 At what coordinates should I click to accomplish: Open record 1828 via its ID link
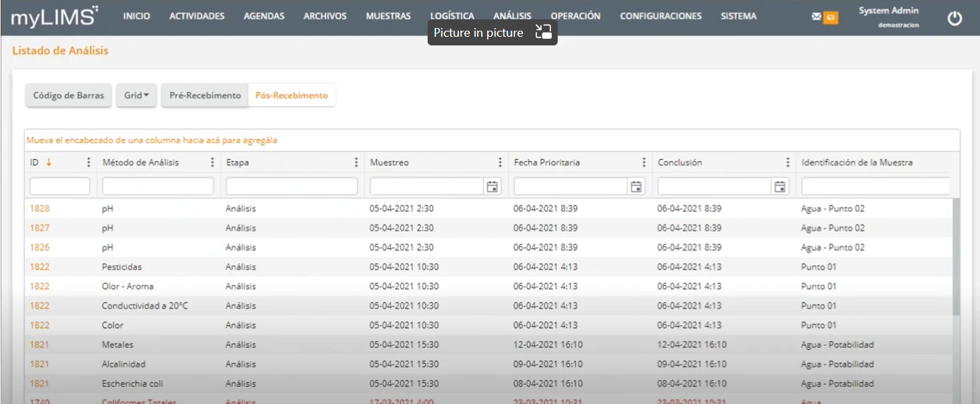click(x=39, y=208)
